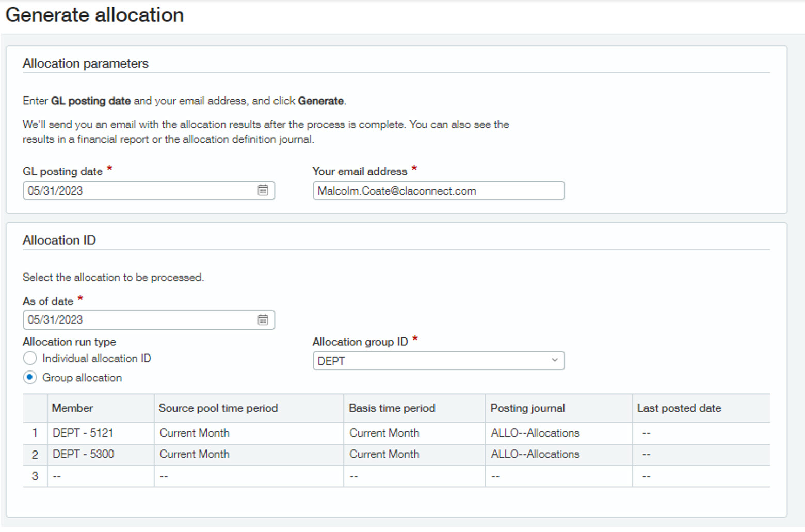This screenshot has width=805, height=532.
Task: Open the GL posting date calendar picker
Action: (x=263, y=190)
